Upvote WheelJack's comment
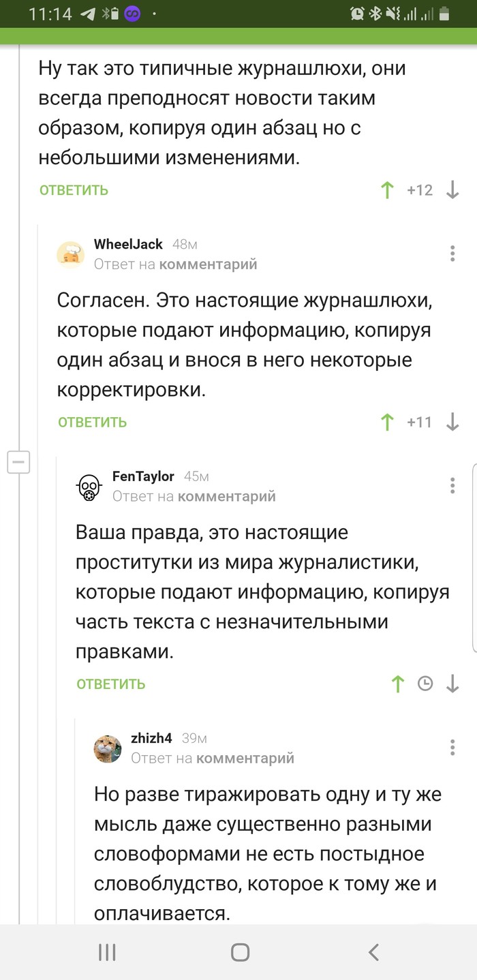Image resolution: width=477 pixels, height=980 pixels. 387,422
